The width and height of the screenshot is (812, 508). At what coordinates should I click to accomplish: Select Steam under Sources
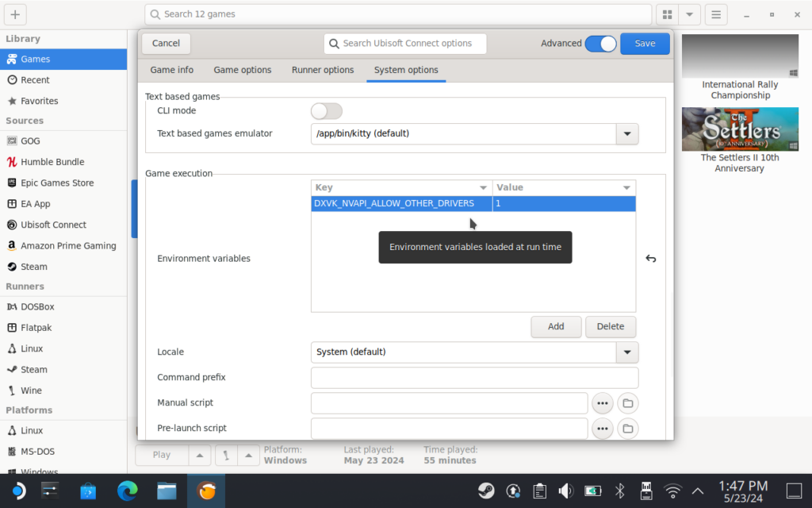pyautogui.click(x=63, y=267)
